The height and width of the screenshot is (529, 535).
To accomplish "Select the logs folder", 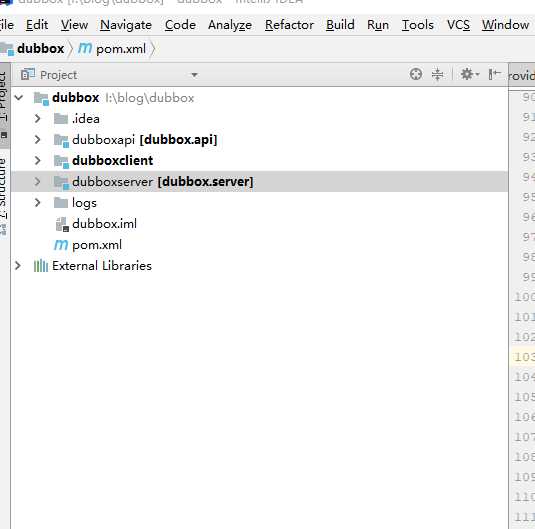I will (x=259, y=203).
